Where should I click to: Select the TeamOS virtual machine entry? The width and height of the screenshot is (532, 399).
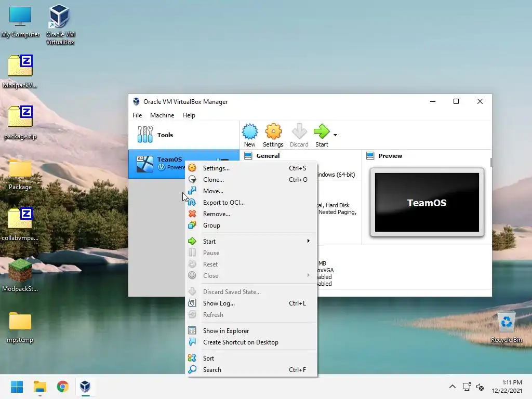[184, 164]
